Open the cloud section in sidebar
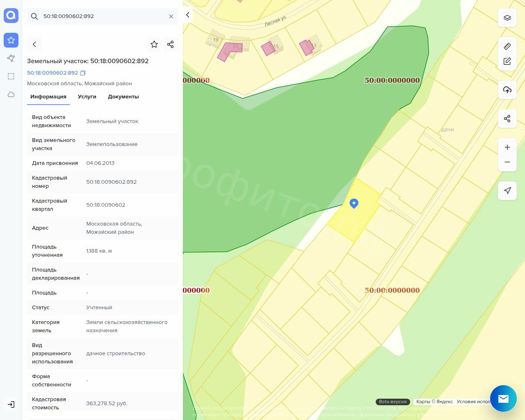This screenshot has width=525, height=420. pyautogui.click(x=11, y=95)
